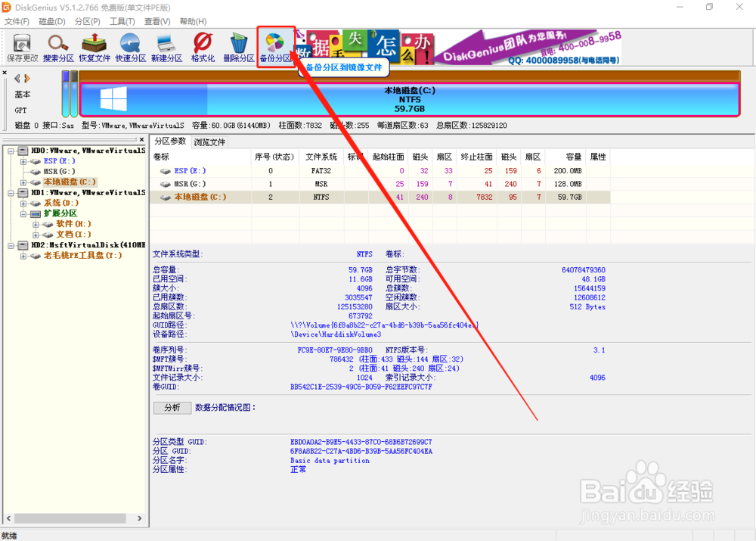The image size is (756, 541).
Task: Go to the next disk arrow
Action: pos(27,78)
